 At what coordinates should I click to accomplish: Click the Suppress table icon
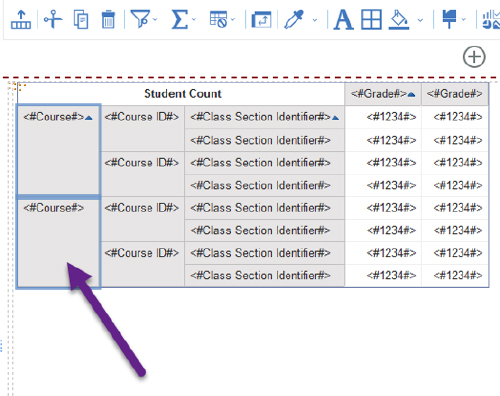(218, 19)
